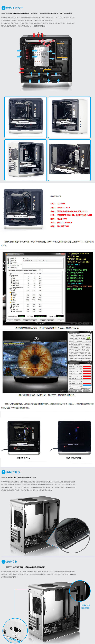Open the 侧透亮机效果展示 photo
The height and width of the screenshot is (644, 95).
[74, 438]
